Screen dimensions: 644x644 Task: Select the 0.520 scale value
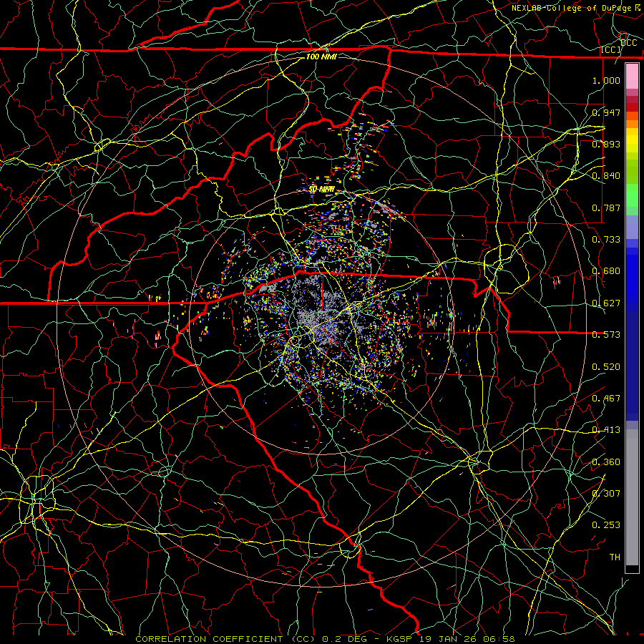coord(606,367)
